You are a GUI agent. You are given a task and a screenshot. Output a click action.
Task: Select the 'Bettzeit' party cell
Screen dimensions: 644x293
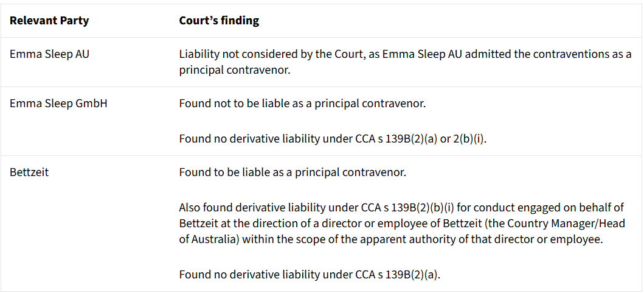[x=29, y=172]
